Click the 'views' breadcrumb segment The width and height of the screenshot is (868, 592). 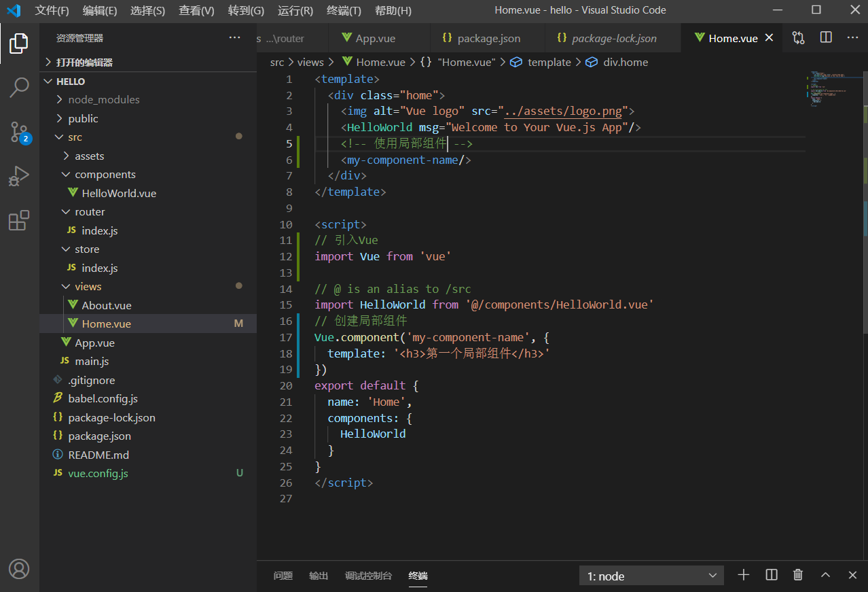pos(310,62)
